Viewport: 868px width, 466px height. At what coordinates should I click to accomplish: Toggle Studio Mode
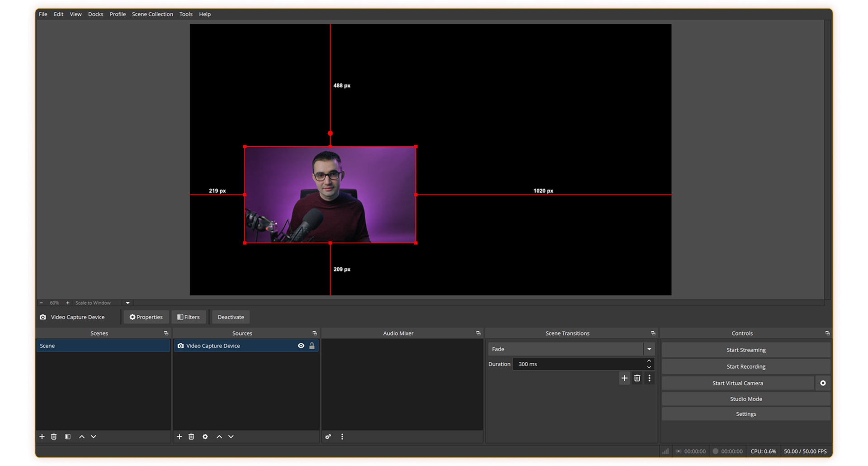[x=745, y=399]
